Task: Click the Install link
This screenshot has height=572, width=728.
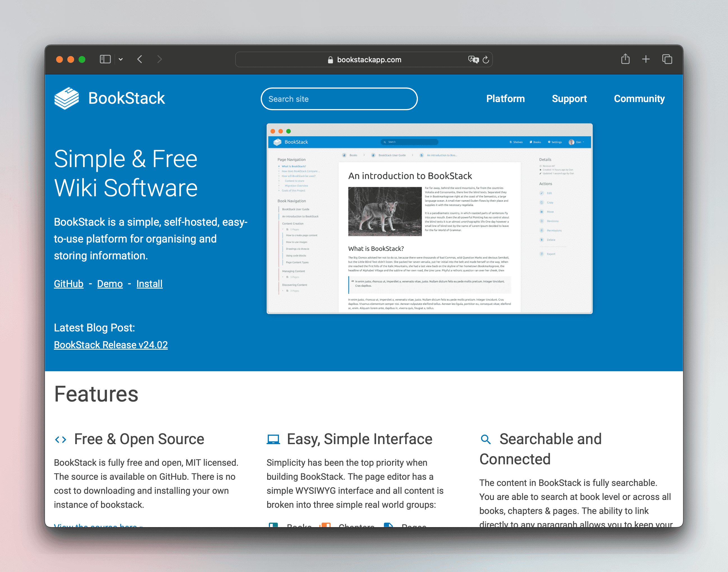Action: tap(150, 284)
